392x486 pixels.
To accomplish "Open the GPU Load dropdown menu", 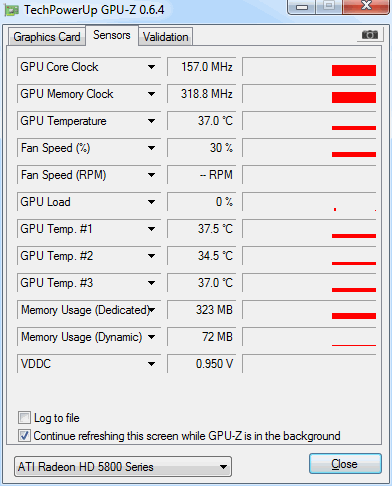I will [151, 202].
